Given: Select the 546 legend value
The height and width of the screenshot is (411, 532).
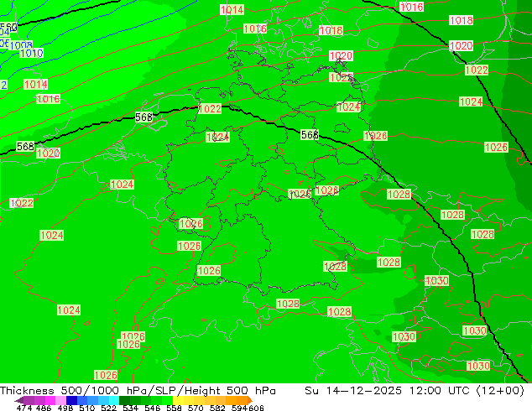Looking at the screenshot, I should (153, 408).
